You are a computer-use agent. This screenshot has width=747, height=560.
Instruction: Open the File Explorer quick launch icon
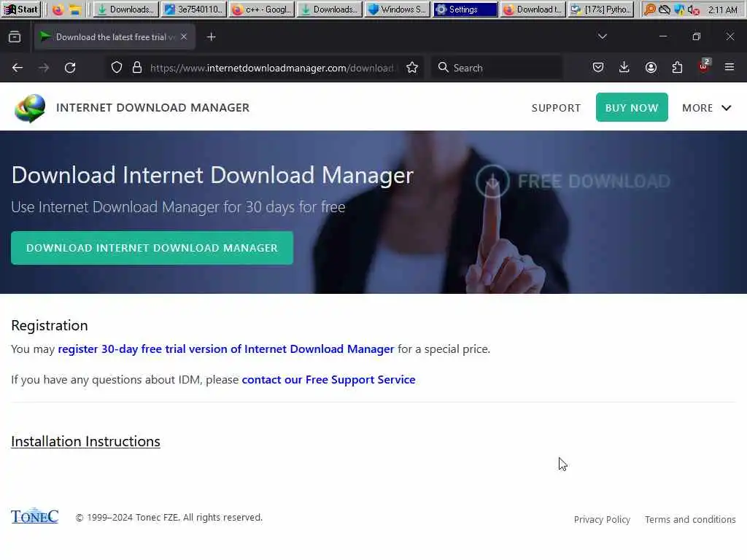coord(75,9)
